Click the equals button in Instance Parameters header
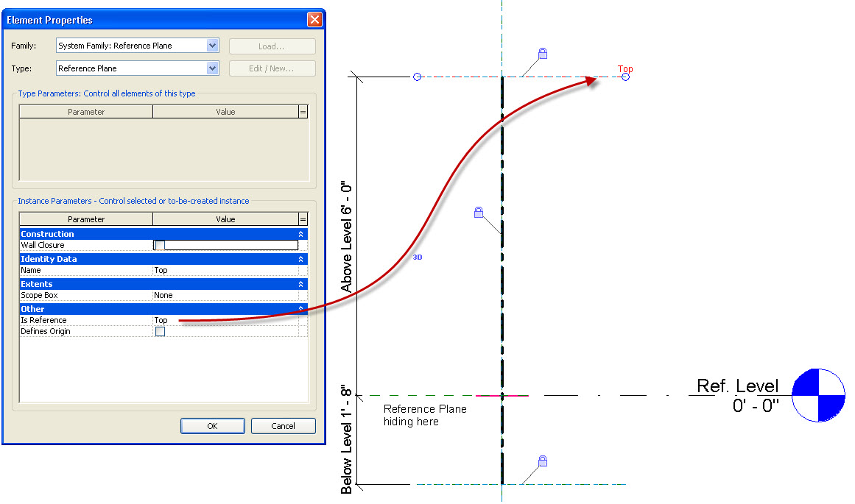The image size is (855, 504). point(303,219)
